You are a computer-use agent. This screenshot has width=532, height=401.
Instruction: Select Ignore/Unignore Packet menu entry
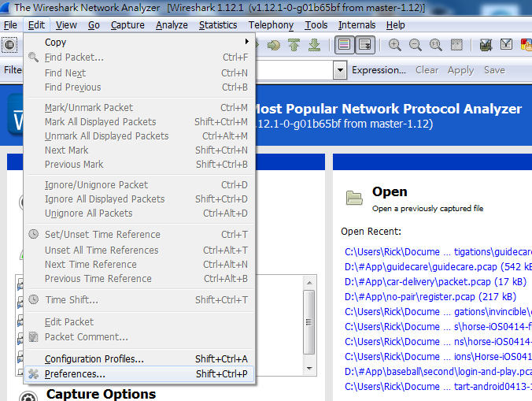coord(139,185)
